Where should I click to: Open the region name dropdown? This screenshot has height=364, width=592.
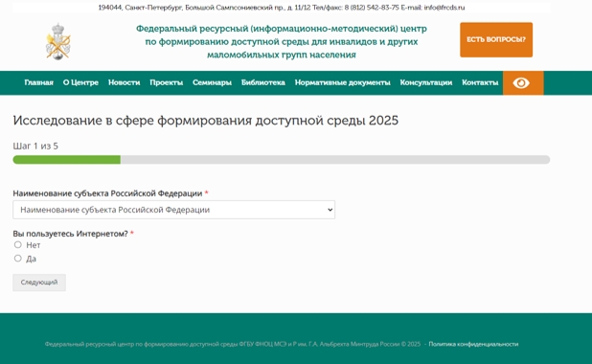(173, 210)
